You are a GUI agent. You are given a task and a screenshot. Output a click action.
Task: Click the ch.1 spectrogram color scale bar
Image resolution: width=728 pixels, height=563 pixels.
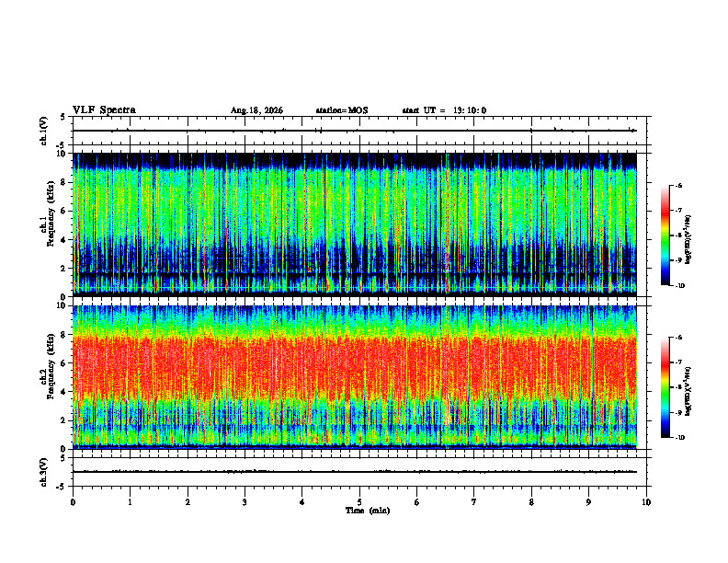coord(665,236)
